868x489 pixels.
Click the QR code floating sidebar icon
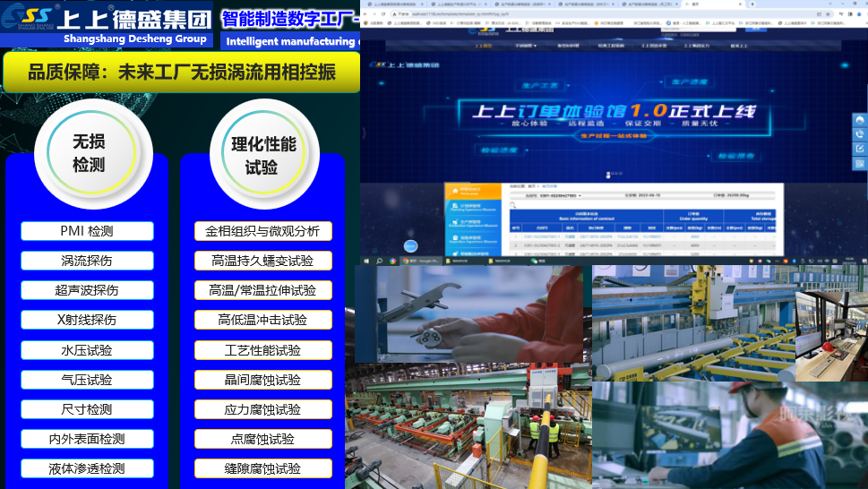860,163
